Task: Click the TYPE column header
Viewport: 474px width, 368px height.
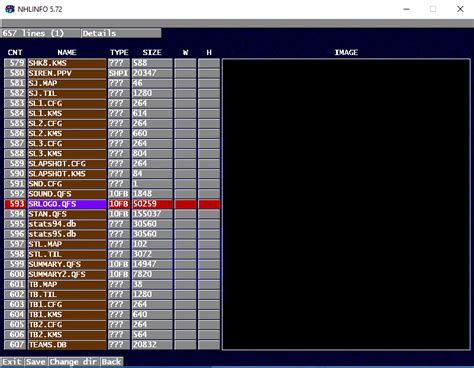Action: tap(119, 52)
